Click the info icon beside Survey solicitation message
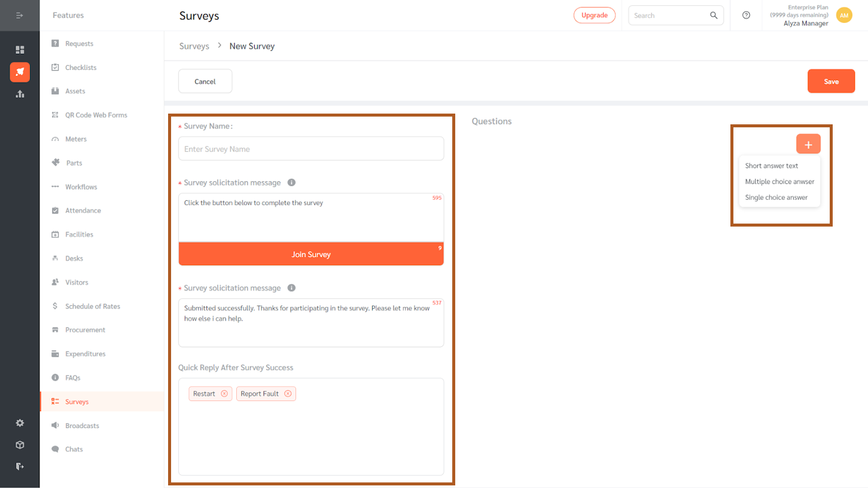This screenshot has height=489, width=868. point(291,182)
